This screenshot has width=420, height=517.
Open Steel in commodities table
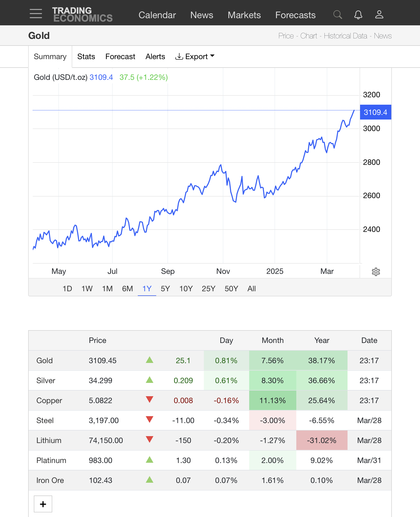pyautogui.click(x=45, y=421)
